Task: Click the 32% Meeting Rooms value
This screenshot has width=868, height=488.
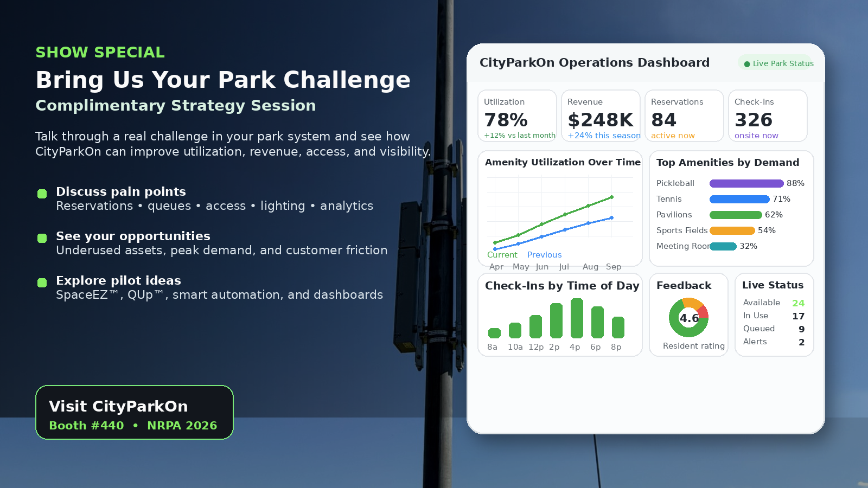Action: coord(748,246)
